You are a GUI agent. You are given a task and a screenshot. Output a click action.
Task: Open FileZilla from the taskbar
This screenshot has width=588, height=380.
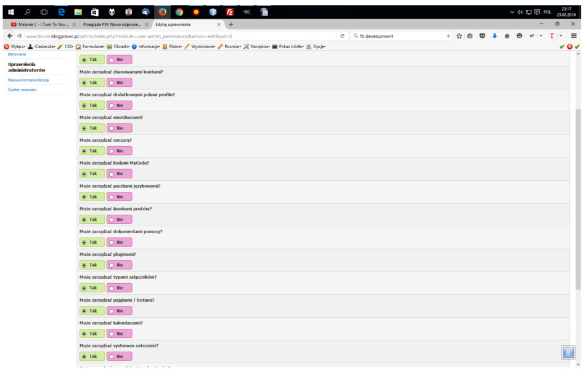230,12
